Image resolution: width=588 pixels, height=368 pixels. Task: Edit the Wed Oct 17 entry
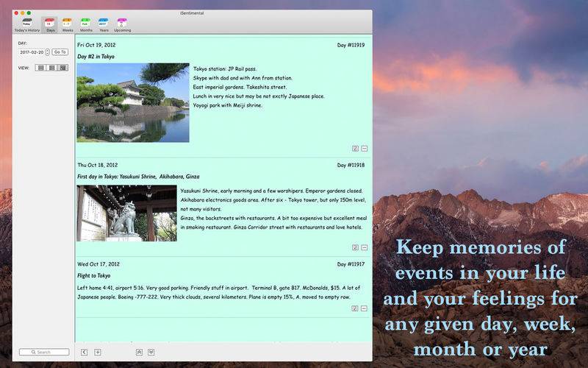355,308
